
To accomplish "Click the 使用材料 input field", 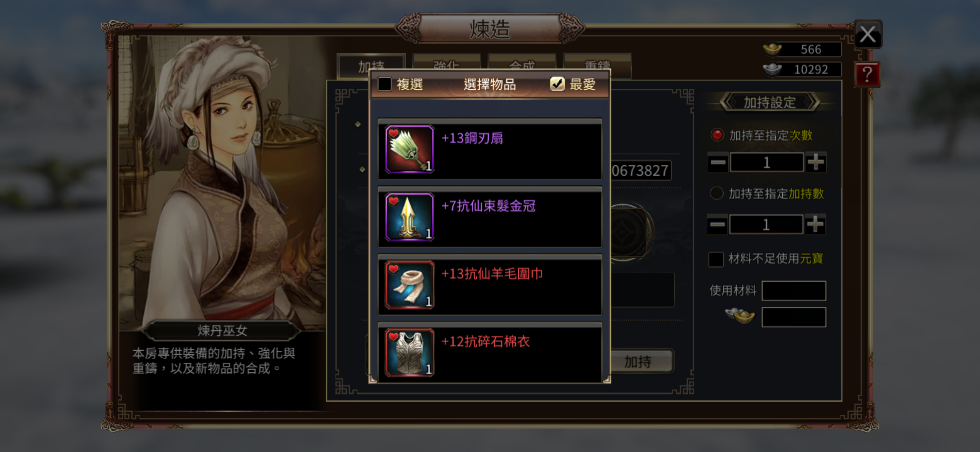I will [x=794, y=291].
